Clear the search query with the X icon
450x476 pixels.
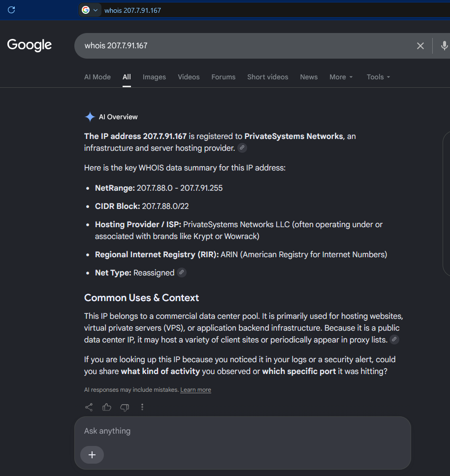pyautogui.click(x=420, y=46)
